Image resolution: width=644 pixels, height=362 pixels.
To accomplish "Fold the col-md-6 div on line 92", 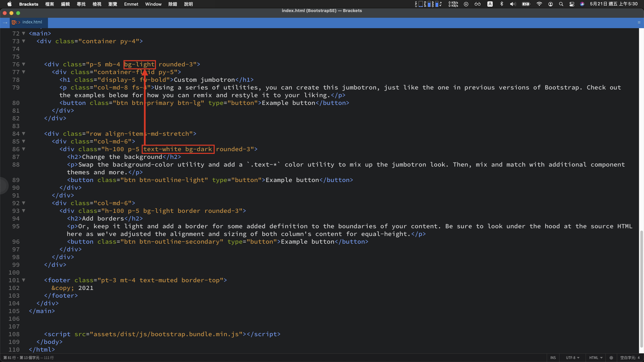I will (x=23, y=203).
